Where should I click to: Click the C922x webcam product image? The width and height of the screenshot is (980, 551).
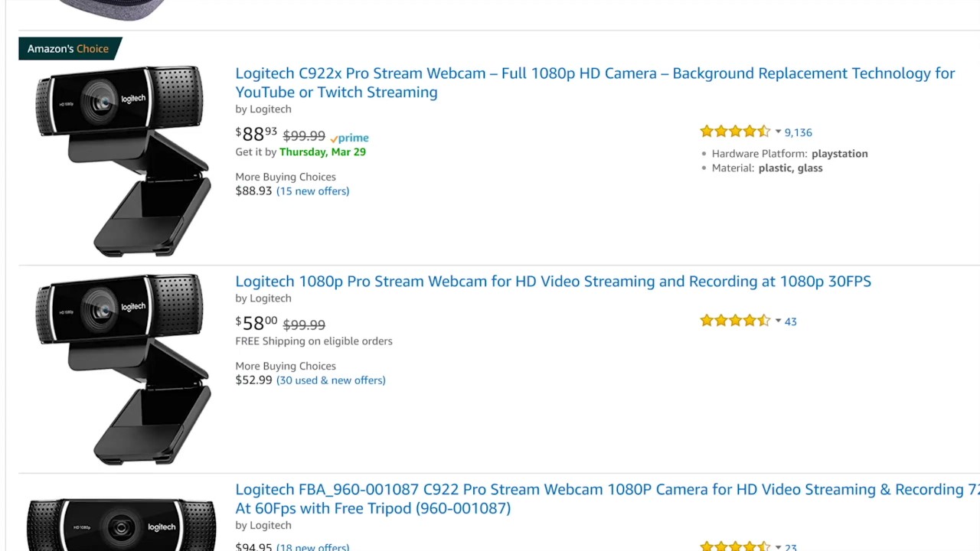(122, 161)
